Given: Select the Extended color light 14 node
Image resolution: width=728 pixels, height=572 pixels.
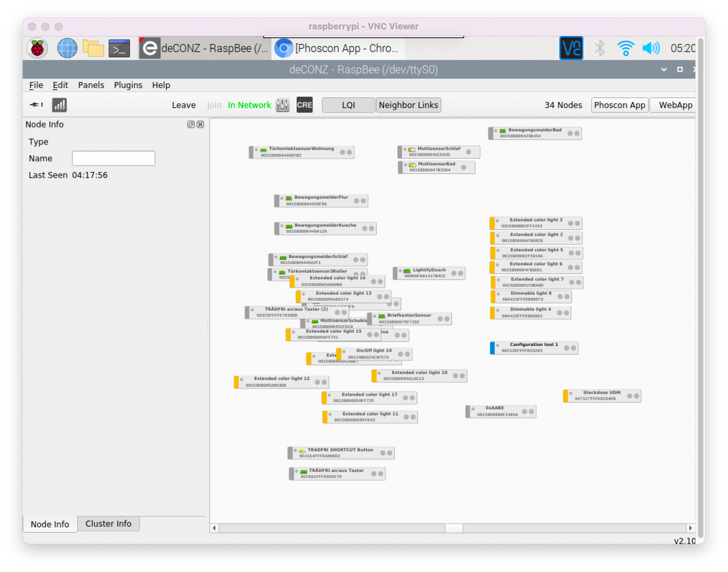Looking at the screenshot, I should [x=338, y=281].
